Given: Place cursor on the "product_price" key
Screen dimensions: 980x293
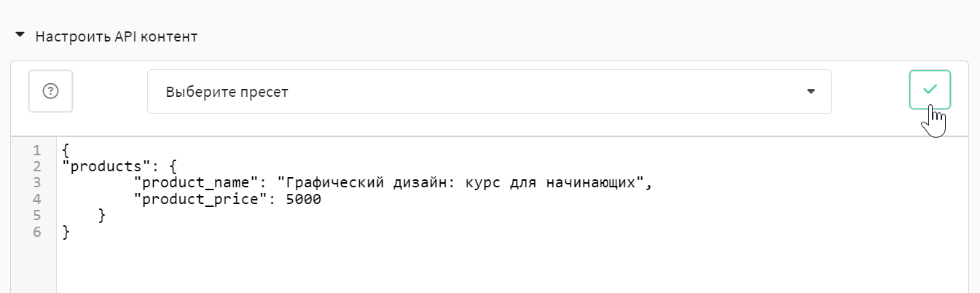Looking at the screenshot, I should click(196, 199).
